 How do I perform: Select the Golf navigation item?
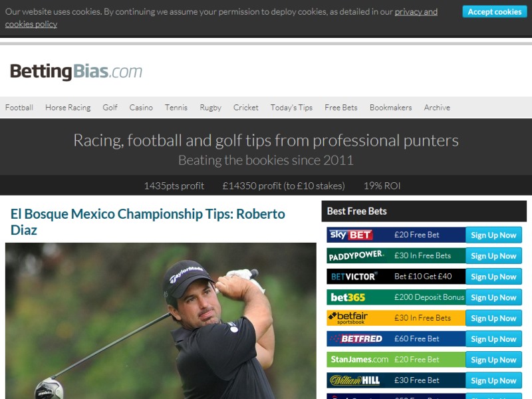(110, 108)
